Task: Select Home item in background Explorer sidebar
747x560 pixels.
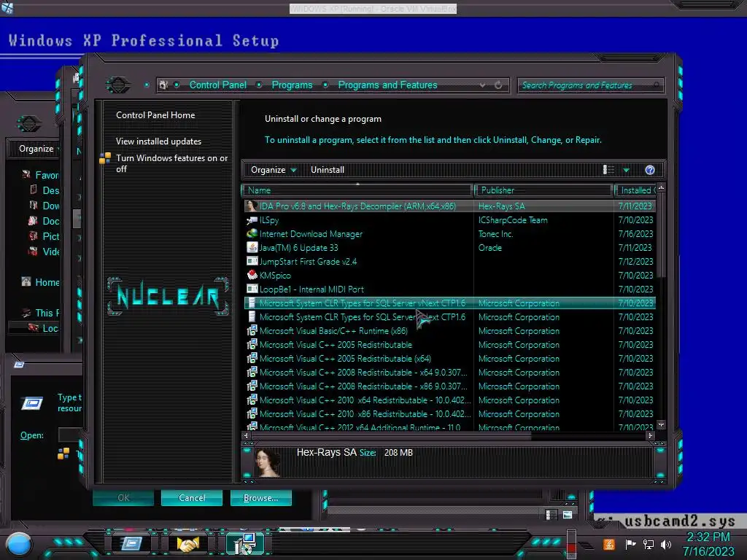Action: coord(41,282)
